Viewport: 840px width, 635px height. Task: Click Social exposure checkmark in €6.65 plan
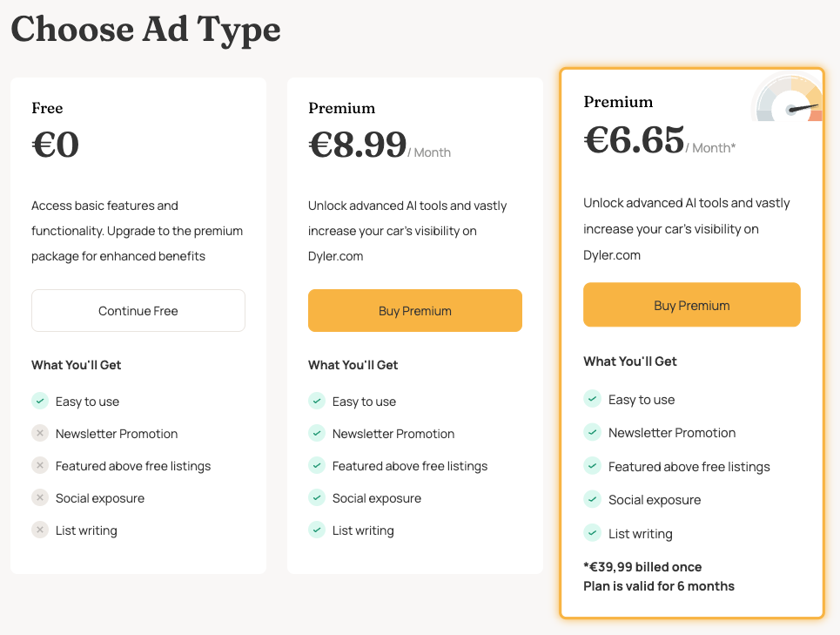click(593, 499)
